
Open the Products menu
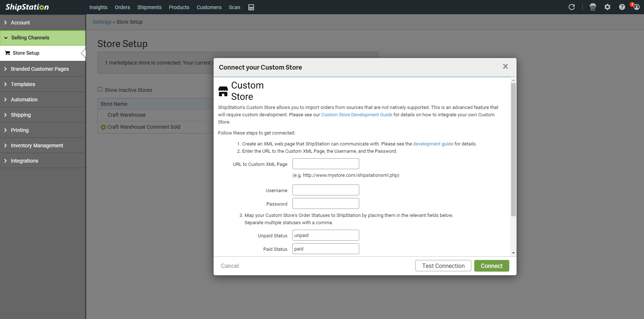click(179, 7)
